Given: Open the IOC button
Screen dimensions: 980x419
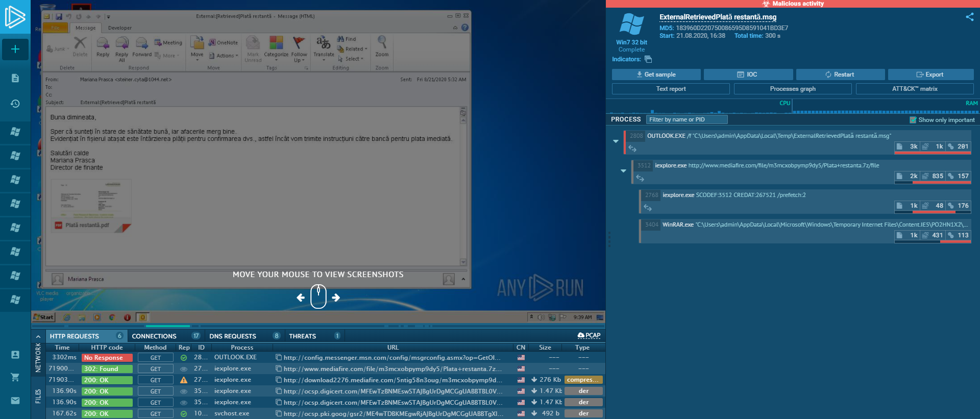Looking at the screenshot, I should tap(748, 75).
